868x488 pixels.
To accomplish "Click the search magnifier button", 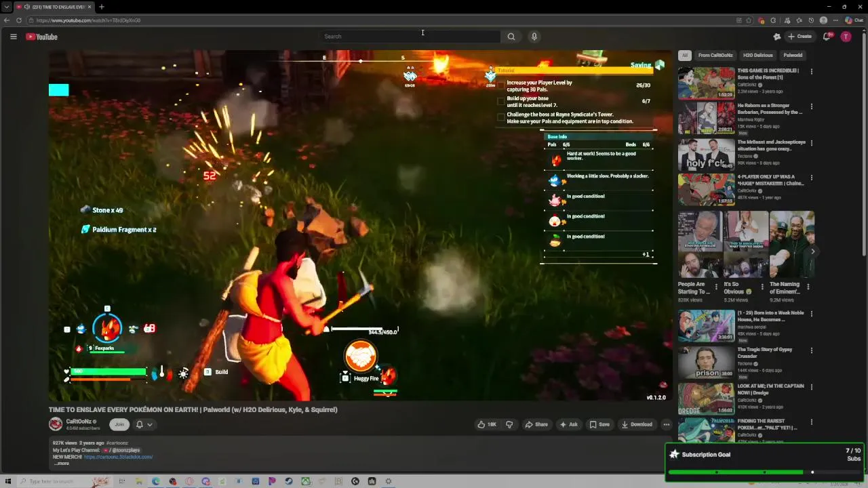I will (511, 37).
